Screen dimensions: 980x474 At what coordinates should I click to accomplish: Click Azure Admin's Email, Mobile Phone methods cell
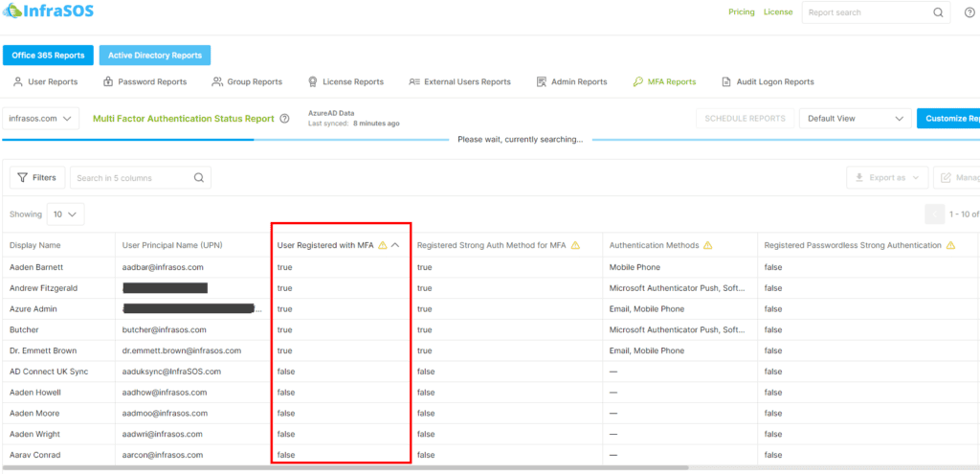(x=647, y=309)
